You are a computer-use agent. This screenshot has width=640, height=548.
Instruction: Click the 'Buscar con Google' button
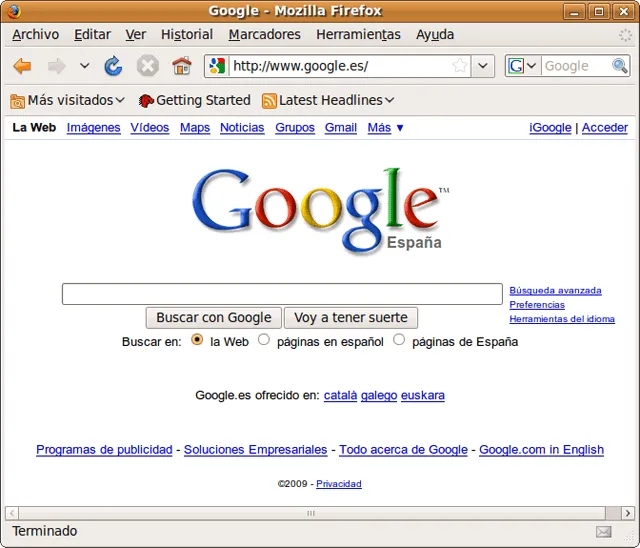(x=214, y=318)
